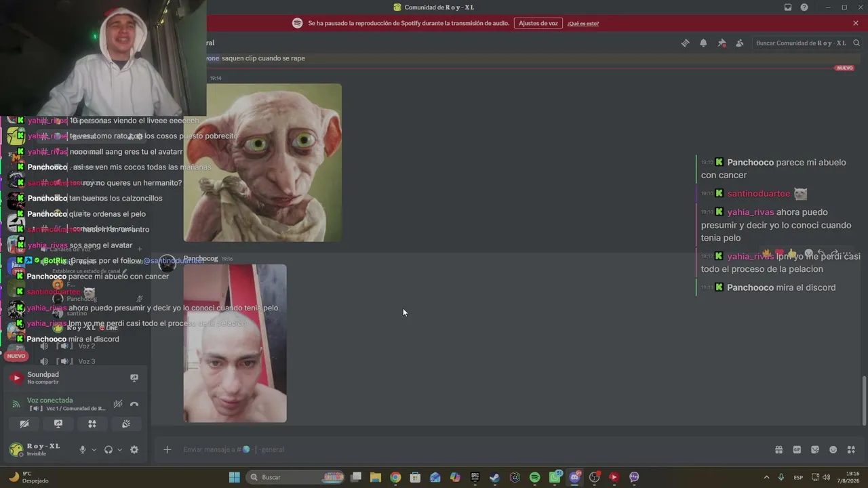This screenshot has height=488, width=868.
Task: Expand audio output options arrow
Action: tap(119, 449)
